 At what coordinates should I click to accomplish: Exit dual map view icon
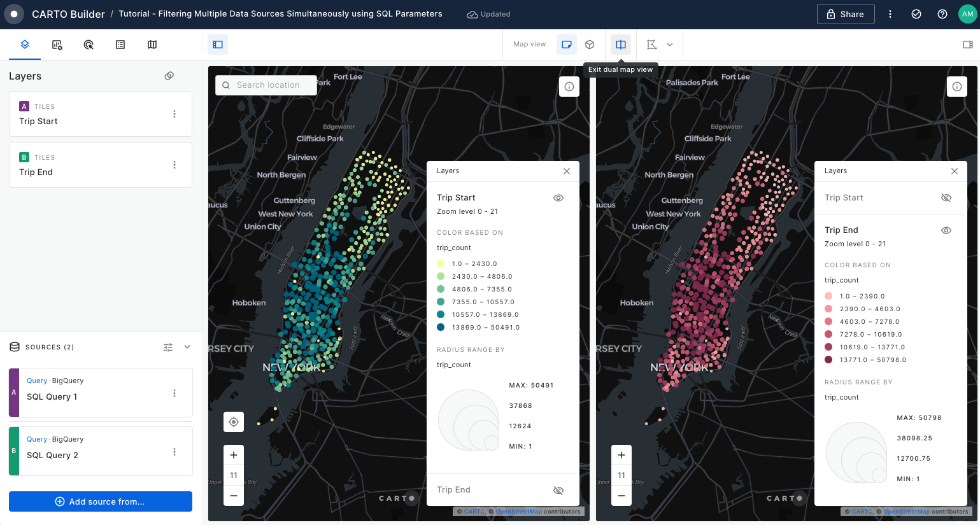click(621, 45)
